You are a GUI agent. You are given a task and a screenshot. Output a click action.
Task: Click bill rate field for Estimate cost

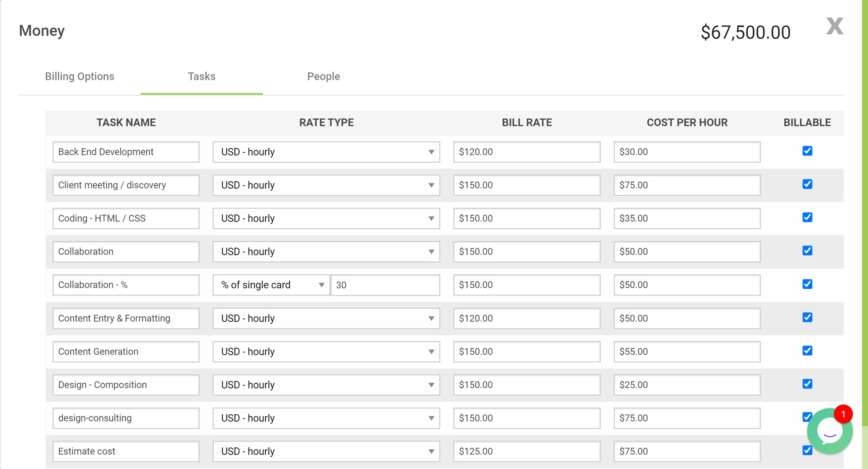[x=526, y=451]
